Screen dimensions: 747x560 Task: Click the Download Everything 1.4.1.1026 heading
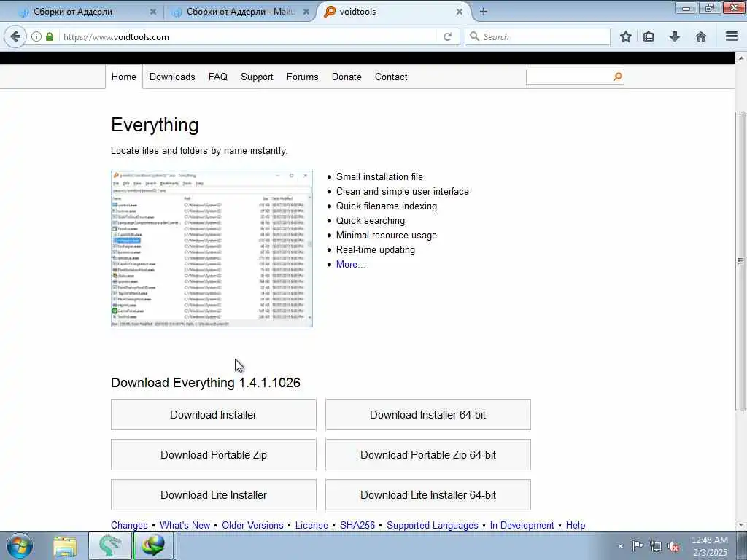[x=205, y=383]
